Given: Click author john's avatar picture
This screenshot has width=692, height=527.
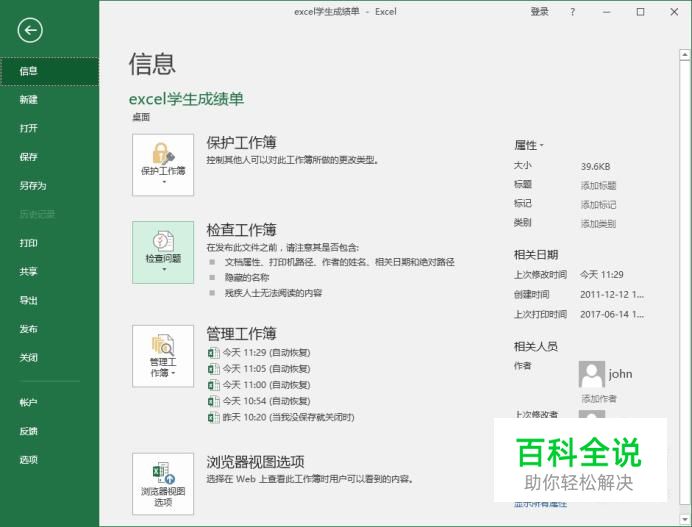Looking at the screenshot, I should 591,374.
